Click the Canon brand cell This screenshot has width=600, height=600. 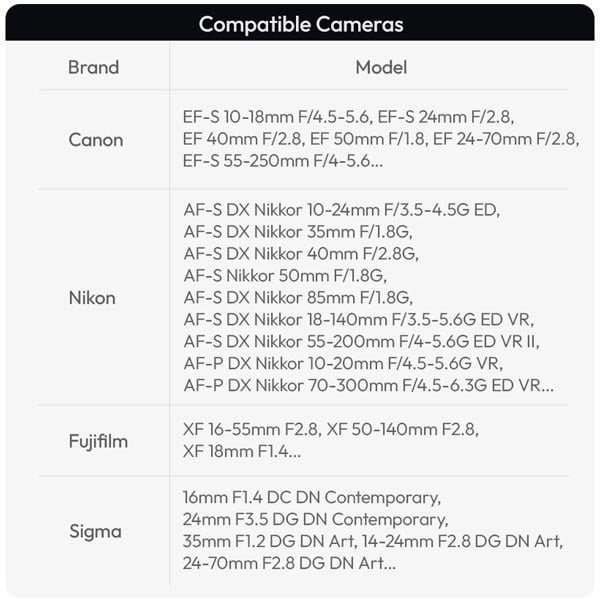(96, 139)
